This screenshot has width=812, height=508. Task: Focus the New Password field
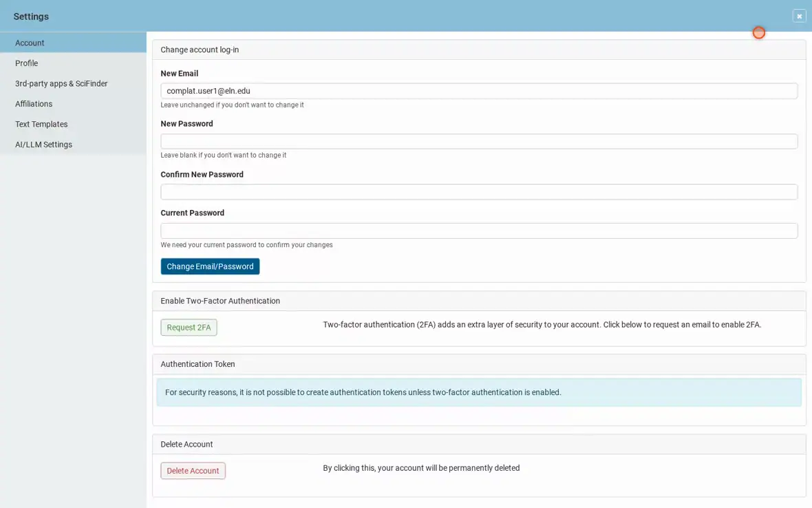click(478, 141)
